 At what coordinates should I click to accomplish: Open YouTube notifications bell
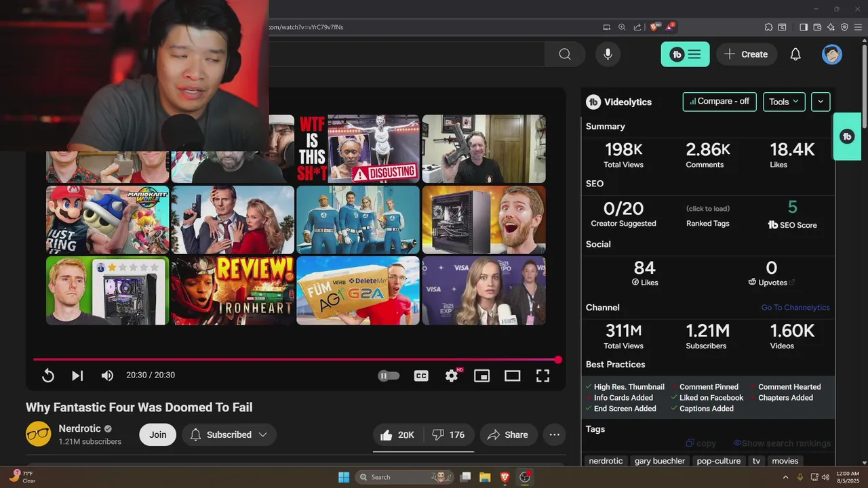point(795,54)
